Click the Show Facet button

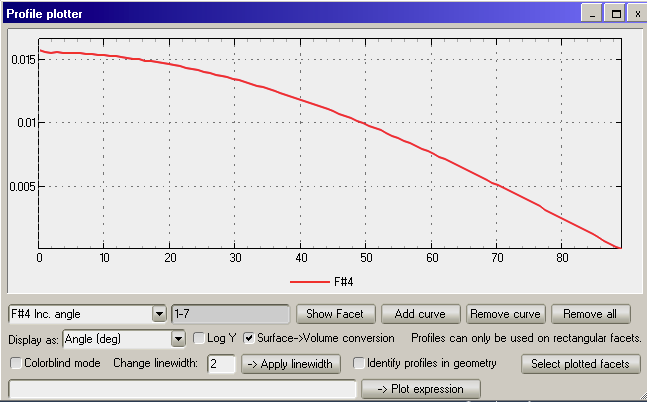click(x=335, y=314)
